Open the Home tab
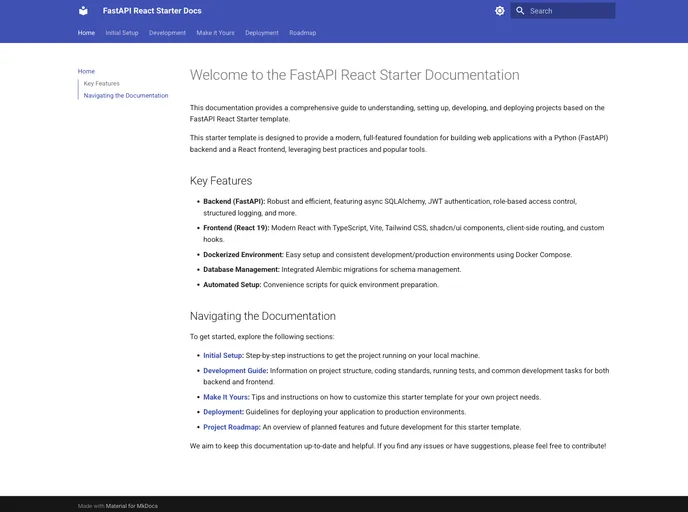The width and height of the screenshot is (688, 512). [x=86, y=33]
